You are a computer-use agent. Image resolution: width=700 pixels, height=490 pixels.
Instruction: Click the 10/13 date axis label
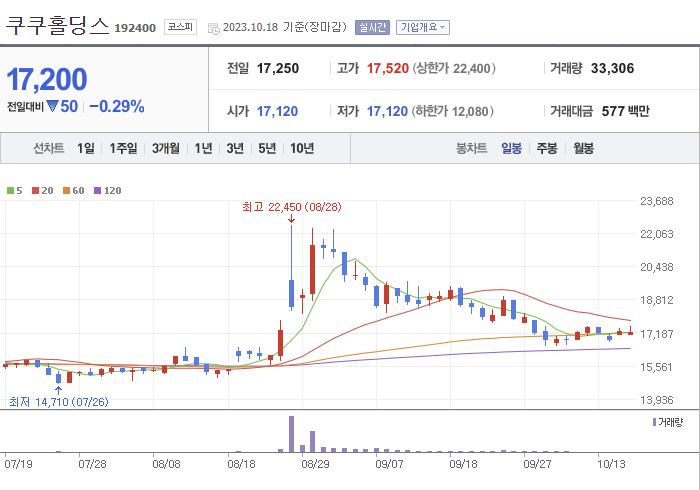click(612, 464)
